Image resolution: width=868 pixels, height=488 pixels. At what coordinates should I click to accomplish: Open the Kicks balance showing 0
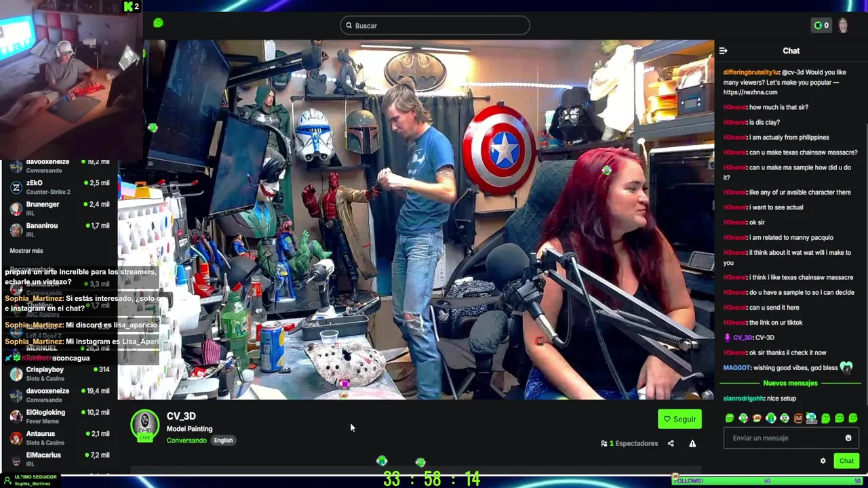(x=822, y=26)
